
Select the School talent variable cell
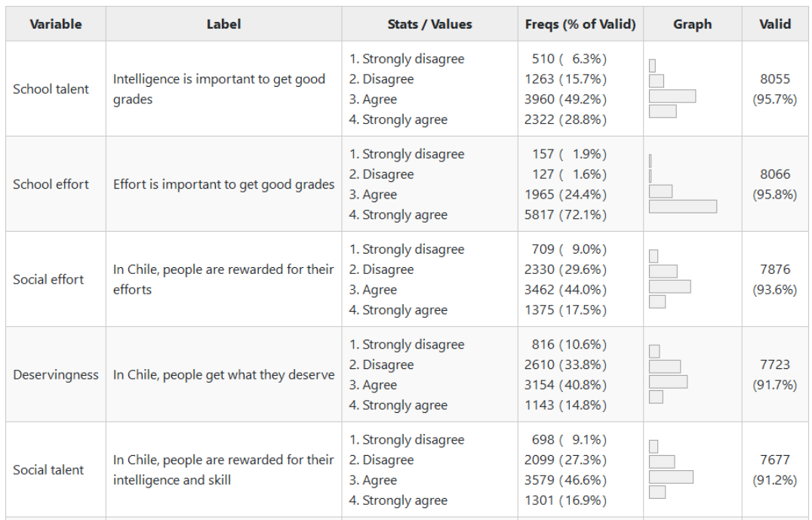51,89
